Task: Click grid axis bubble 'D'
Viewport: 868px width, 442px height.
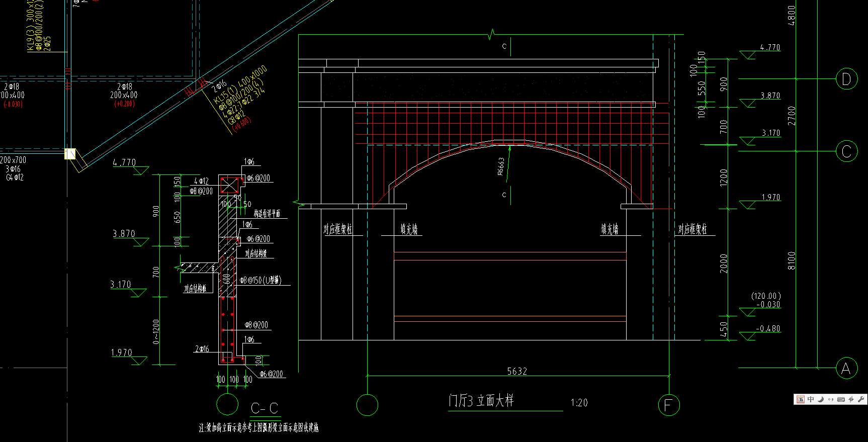Action: coord(846,79)
